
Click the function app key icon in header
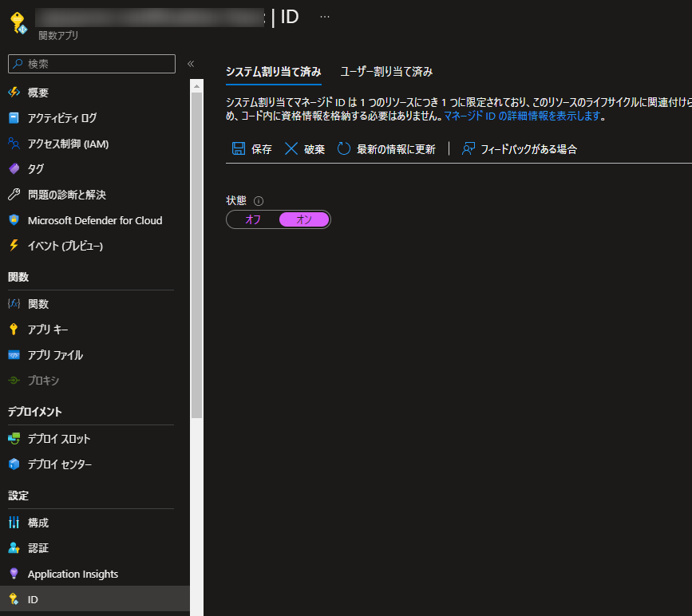pos(18,23)
